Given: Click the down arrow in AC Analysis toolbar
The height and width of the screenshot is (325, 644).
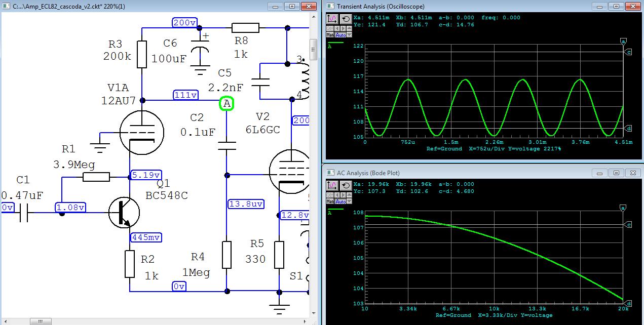Looking at the screenshot, I should point(349,201).
